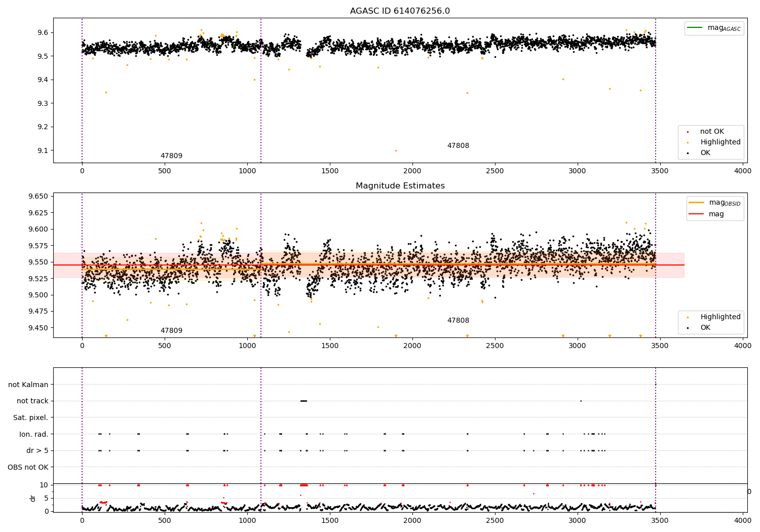Click the 'dr' y-axis label in the bottom plot

33,498
